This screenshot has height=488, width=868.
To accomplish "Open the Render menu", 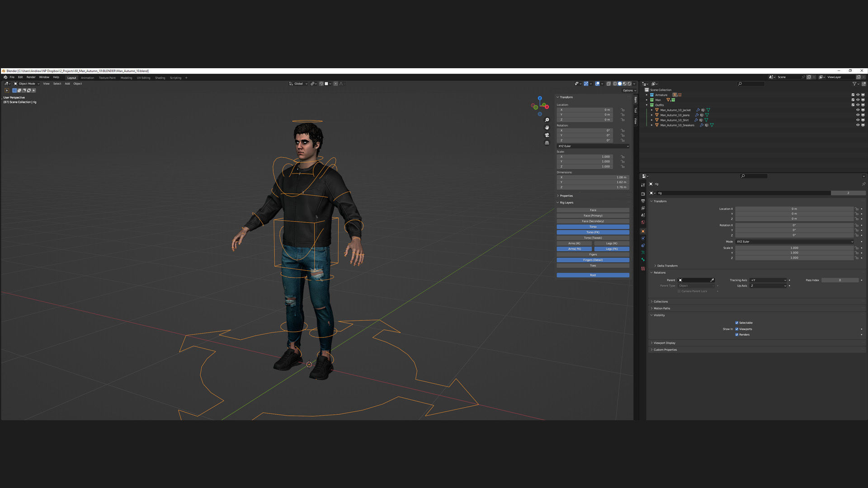I will [x=31, y=77].
